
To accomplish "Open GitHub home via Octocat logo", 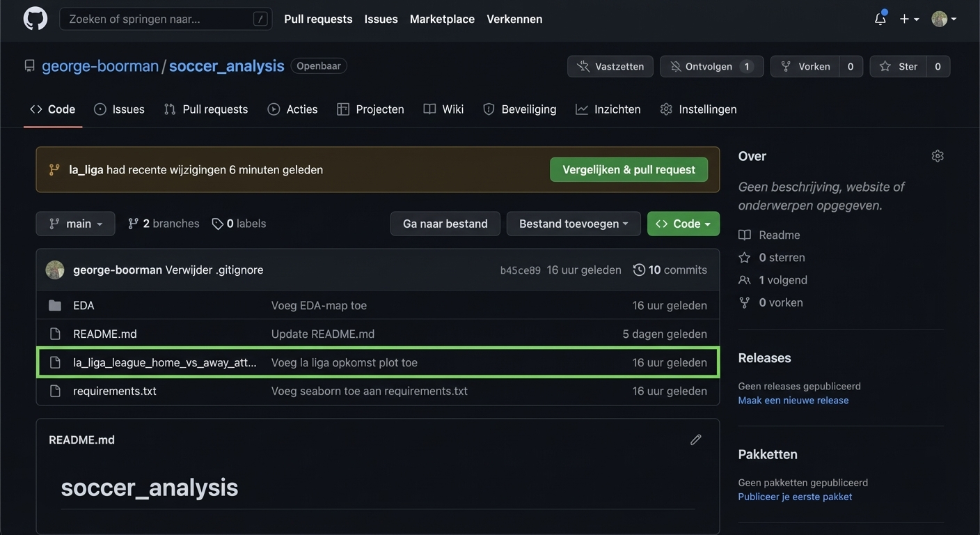I will tap(35, 19).
